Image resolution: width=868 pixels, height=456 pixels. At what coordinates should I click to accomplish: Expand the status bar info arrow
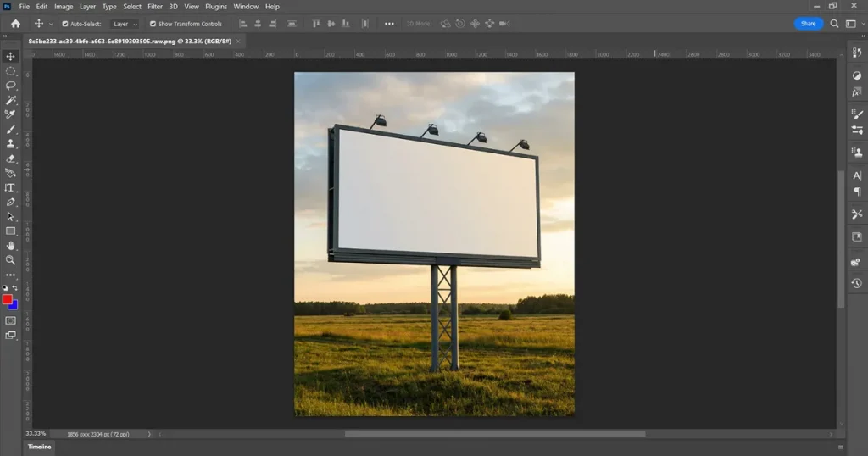pyautogui.click(x=149, y=435)
